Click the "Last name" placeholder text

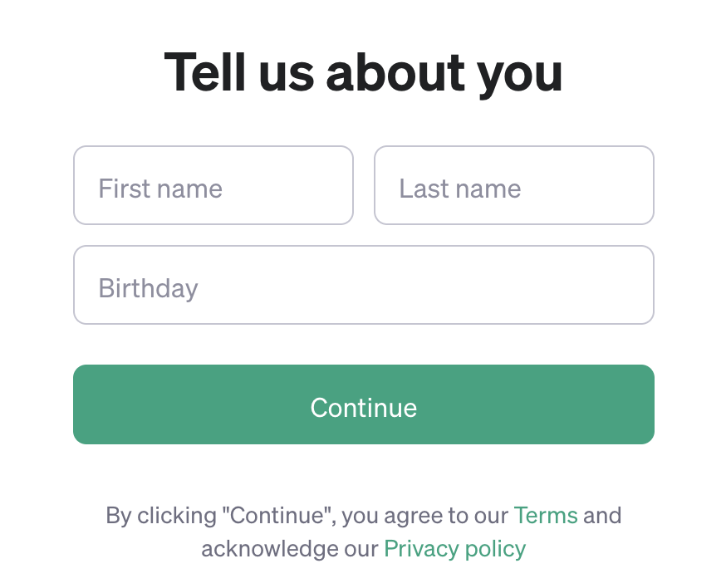coord(459,189)
